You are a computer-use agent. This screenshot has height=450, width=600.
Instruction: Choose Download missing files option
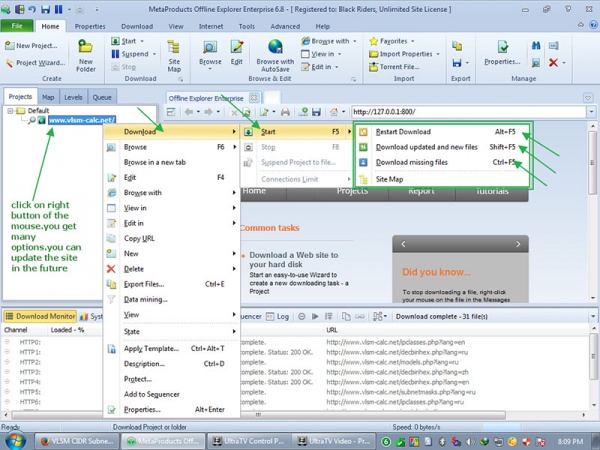coord(411,162)
